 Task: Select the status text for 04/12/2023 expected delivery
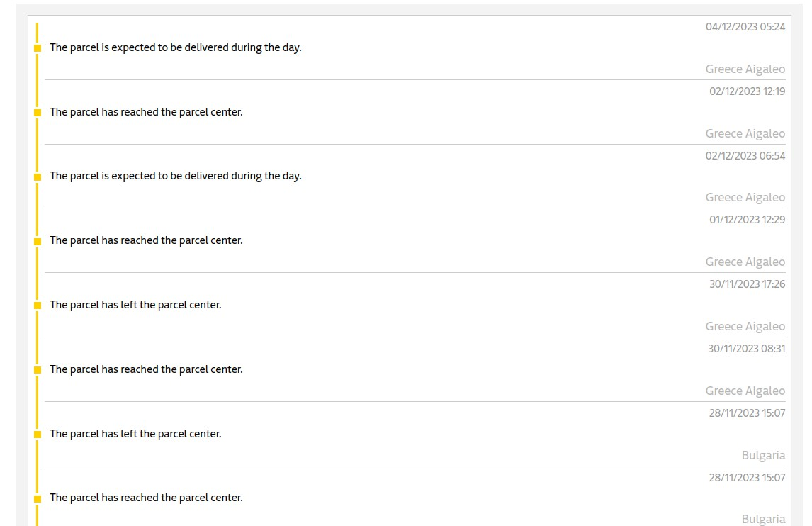coord(176,47)
